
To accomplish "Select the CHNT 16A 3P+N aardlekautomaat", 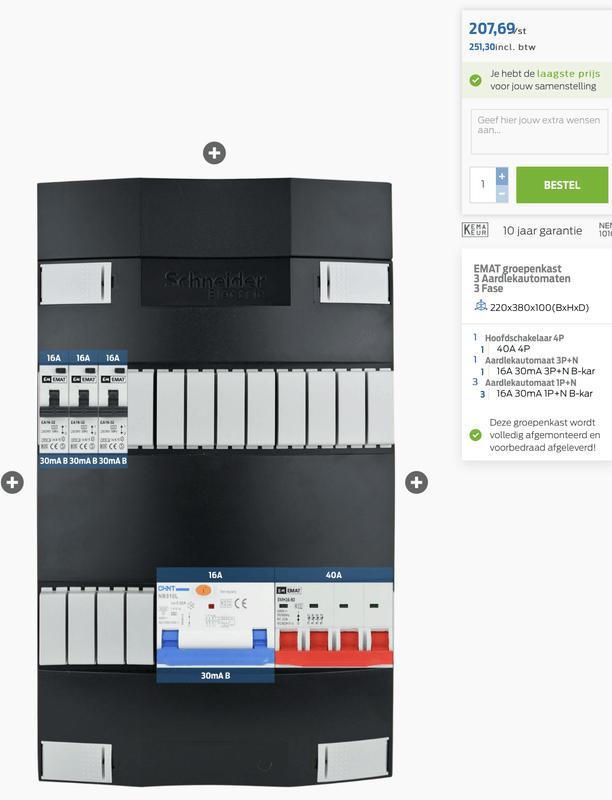I will [215, 625].
